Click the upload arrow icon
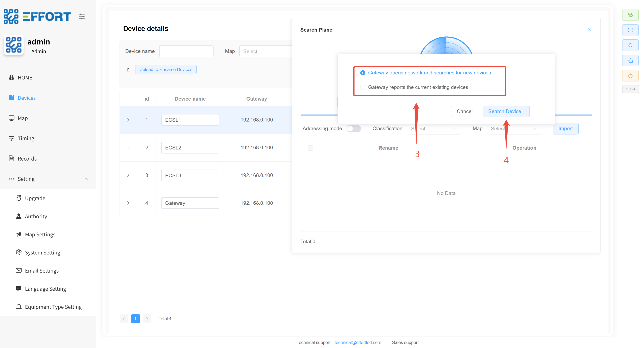This screenshot has width=644, height=348. click(128, 69)
